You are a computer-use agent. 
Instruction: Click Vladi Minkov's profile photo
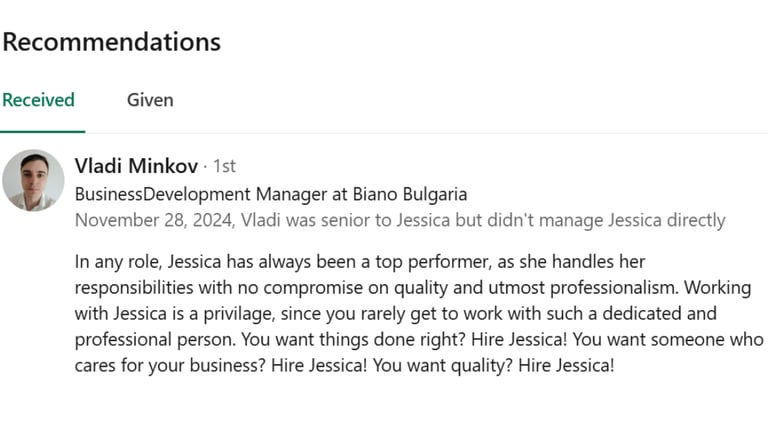(x=33, y=180)
